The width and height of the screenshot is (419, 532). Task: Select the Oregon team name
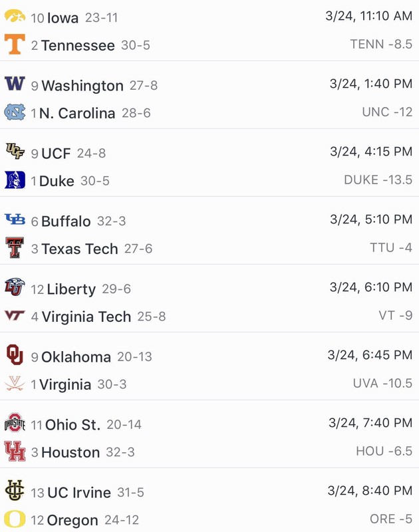72,520
